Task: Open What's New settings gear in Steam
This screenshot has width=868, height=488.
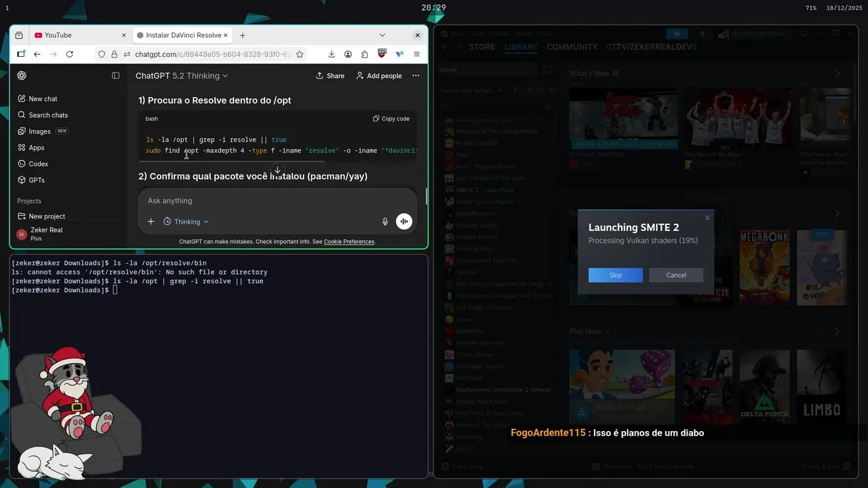Action: 616,73
